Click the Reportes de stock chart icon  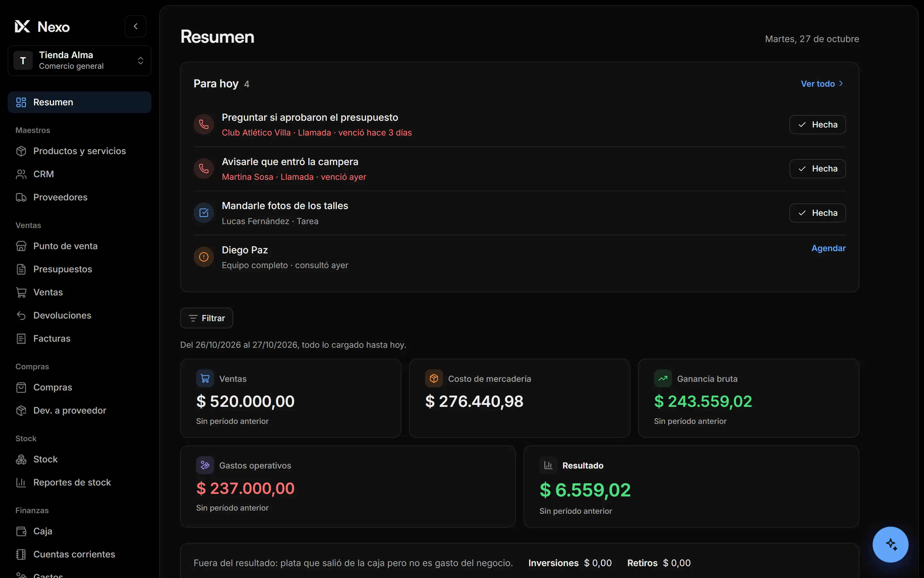[x=21, y=482]
